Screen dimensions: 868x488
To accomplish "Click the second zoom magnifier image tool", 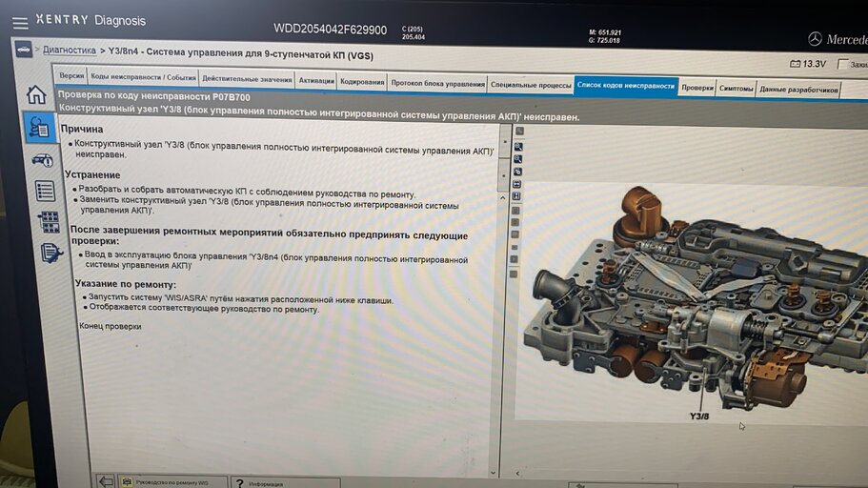I will pyautogui.click(x=518, y=159).
